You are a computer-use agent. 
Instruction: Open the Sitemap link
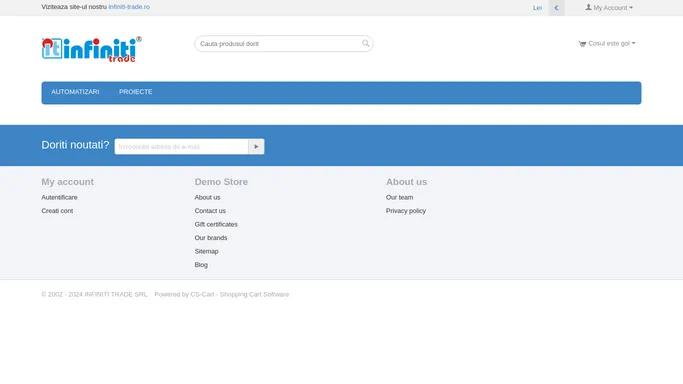(x=206, y=251)
